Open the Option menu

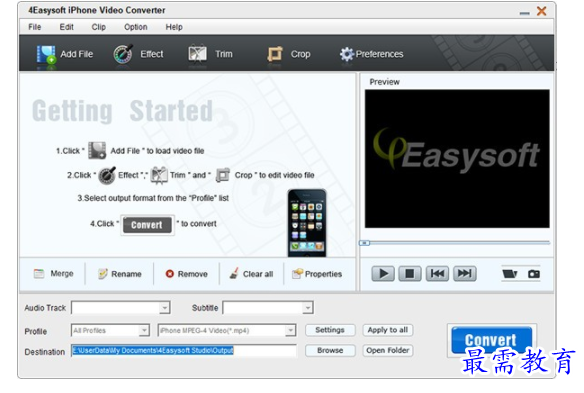coord(136,27)
